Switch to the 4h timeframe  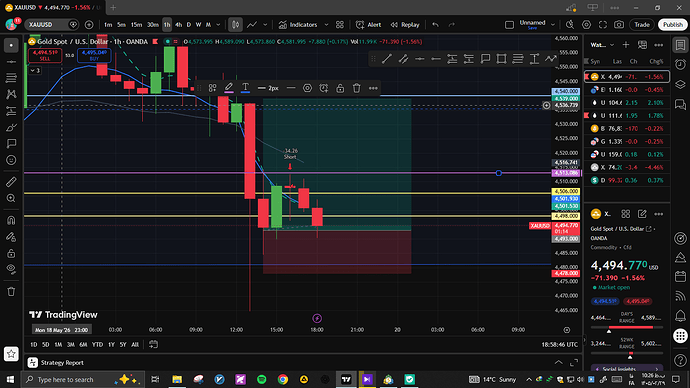pos(178,25)
